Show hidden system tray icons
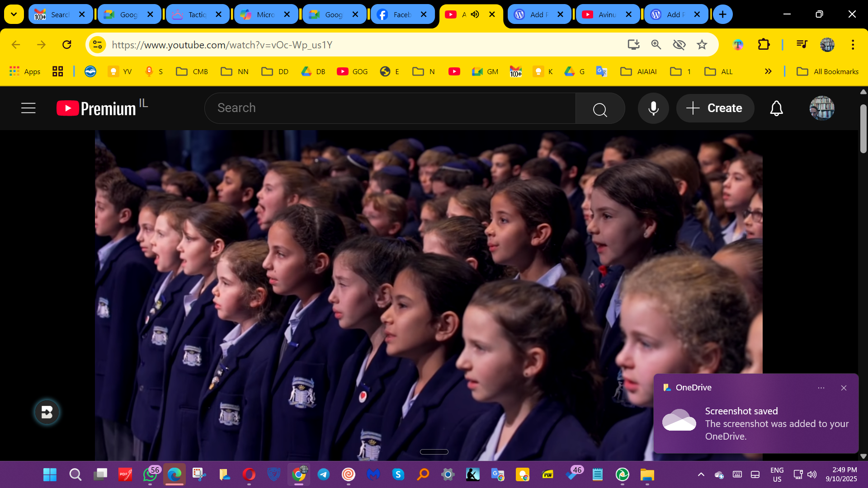This screenshot has height=488, width=868. pos(701,474)
